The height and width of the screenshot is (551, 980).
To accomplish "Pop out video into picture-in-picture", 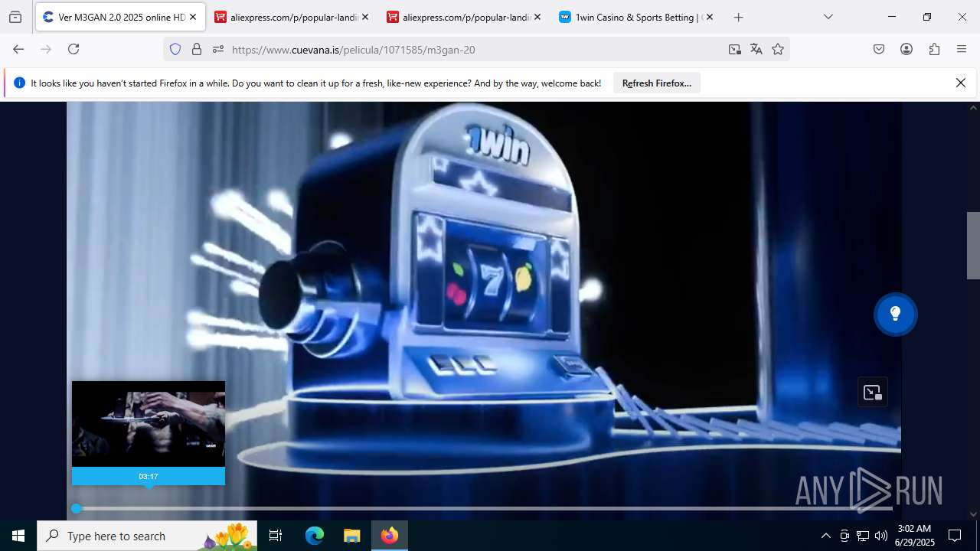I will pyautogui.click(x=873, y=393).
